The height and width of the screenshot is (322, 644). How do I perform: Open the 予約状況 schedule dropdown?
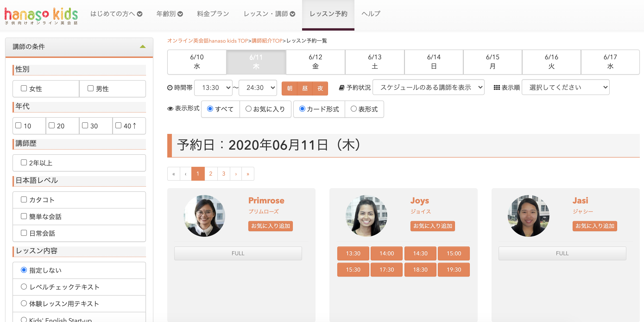428,87
